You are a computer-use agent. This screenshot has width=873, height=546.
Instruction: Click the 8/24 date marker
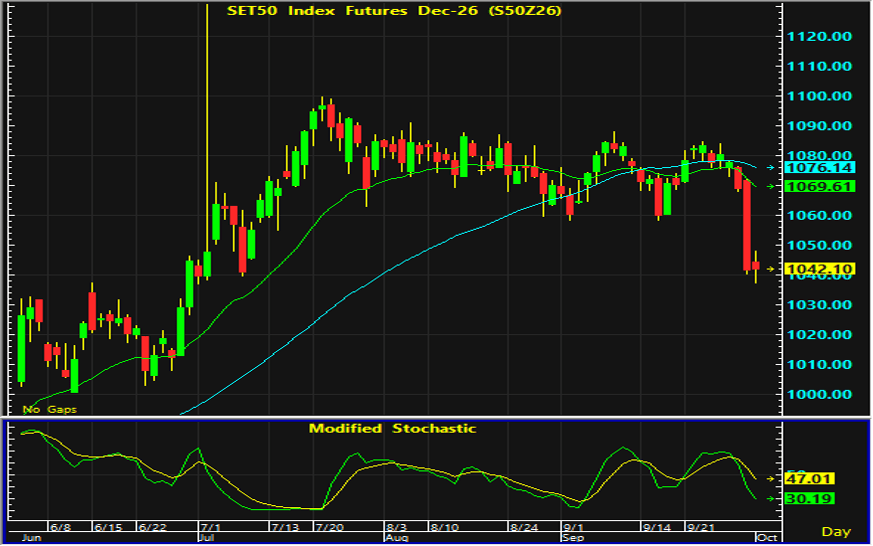pyautogui.click(x=524, y=527)
